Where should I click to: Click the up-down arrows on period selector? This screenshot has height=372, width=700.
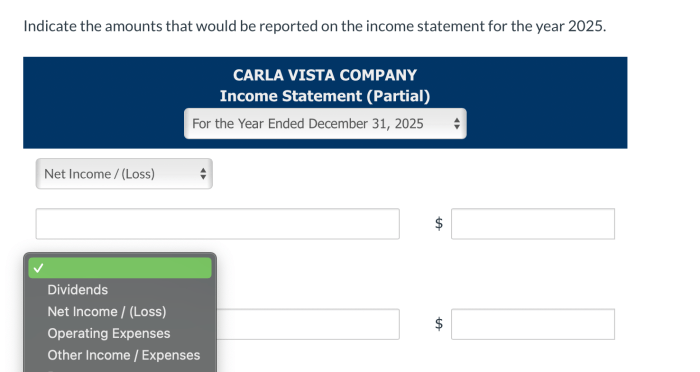pyautogui.click(x=456, y=124)
